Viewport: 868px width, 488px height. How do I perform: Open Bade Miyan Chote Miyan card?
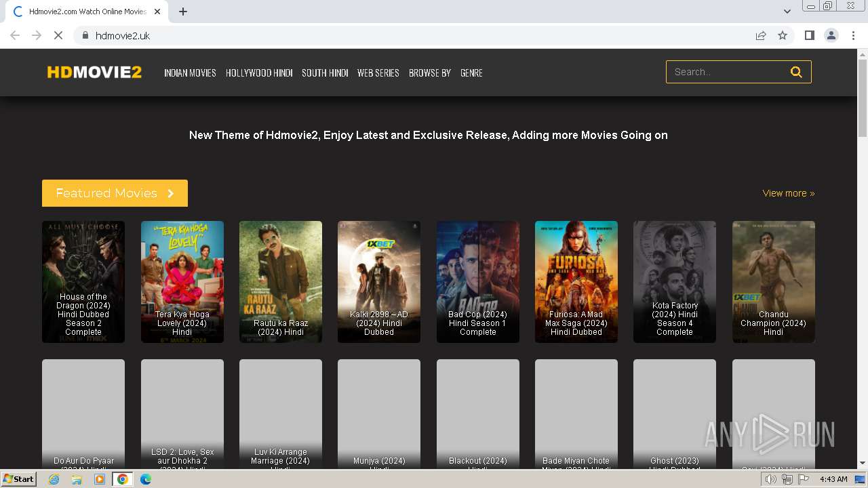[x=576, y=414]
